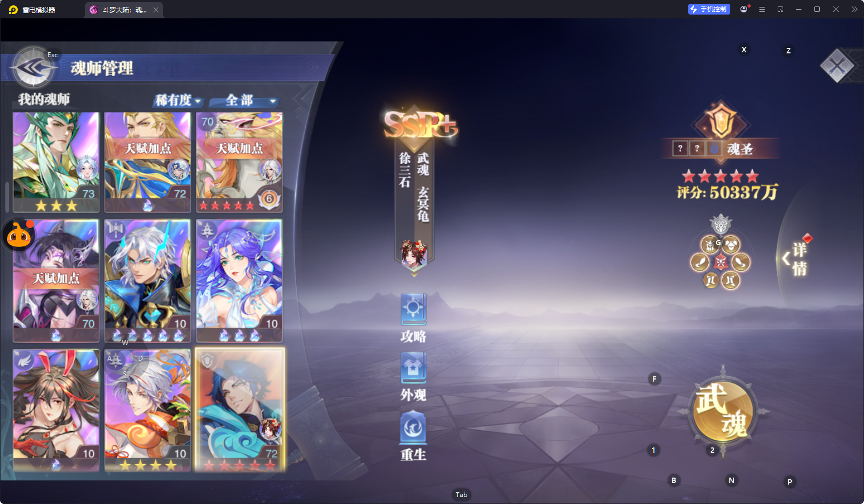The height and width of the screenshot is (504, 864).
Task: Tap the linked partner avatar on 武魂 banner
Action: [x=414, y=253]
